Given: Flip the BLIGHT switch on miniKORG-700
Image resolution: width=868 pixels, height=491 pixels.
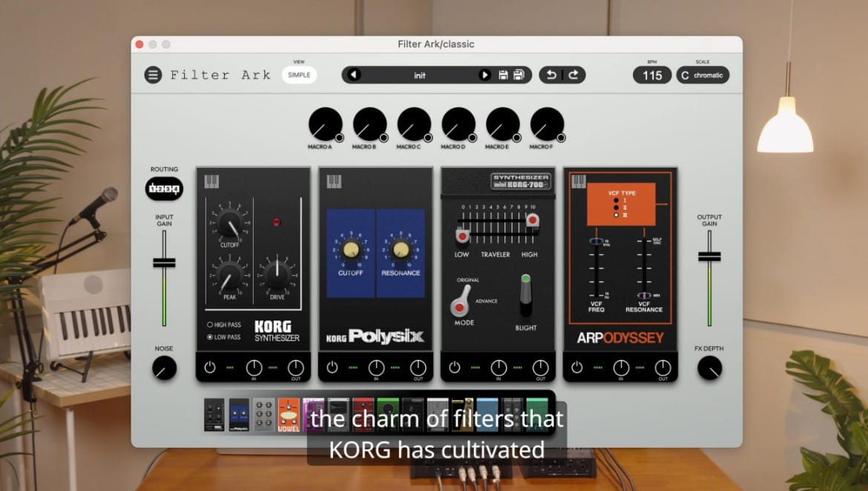Looking at the screenshot, I should 526,295.
